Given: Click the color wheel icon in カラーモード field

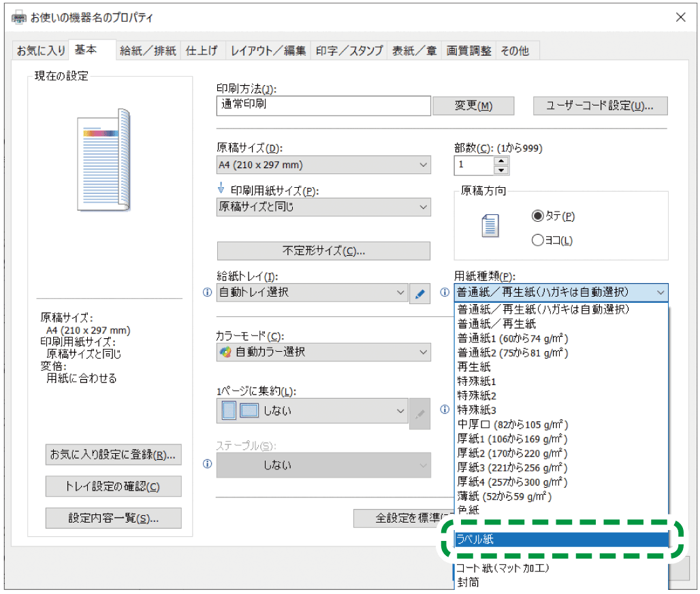Looking at the screenshot, I should click(225, 352).
